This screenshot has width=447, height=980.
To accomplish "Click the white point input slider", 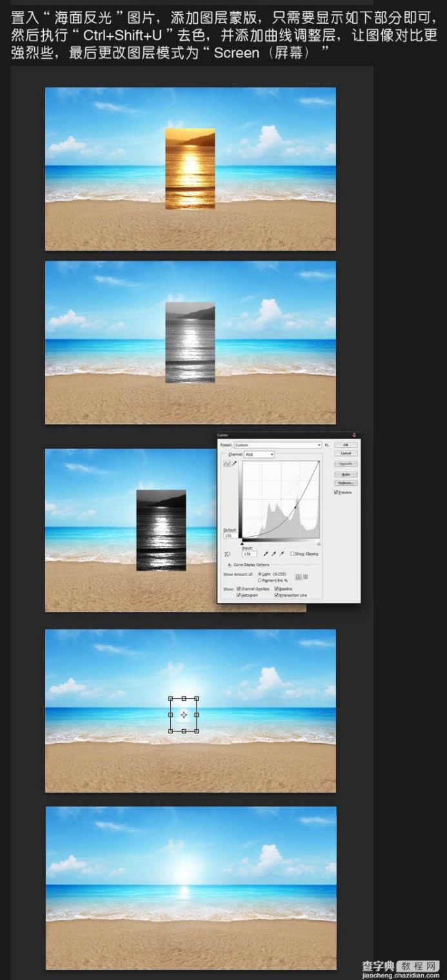I will [319, 544].
